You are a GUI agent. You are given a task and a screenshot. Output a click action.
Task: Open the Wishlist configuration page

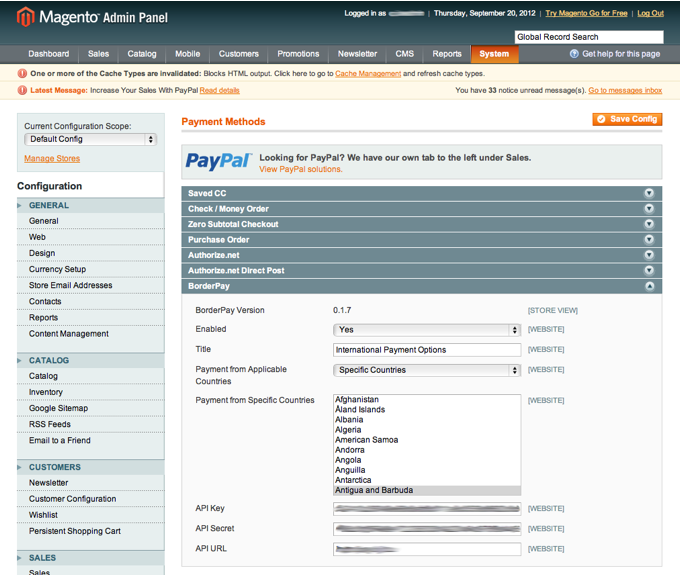[91, 515]
